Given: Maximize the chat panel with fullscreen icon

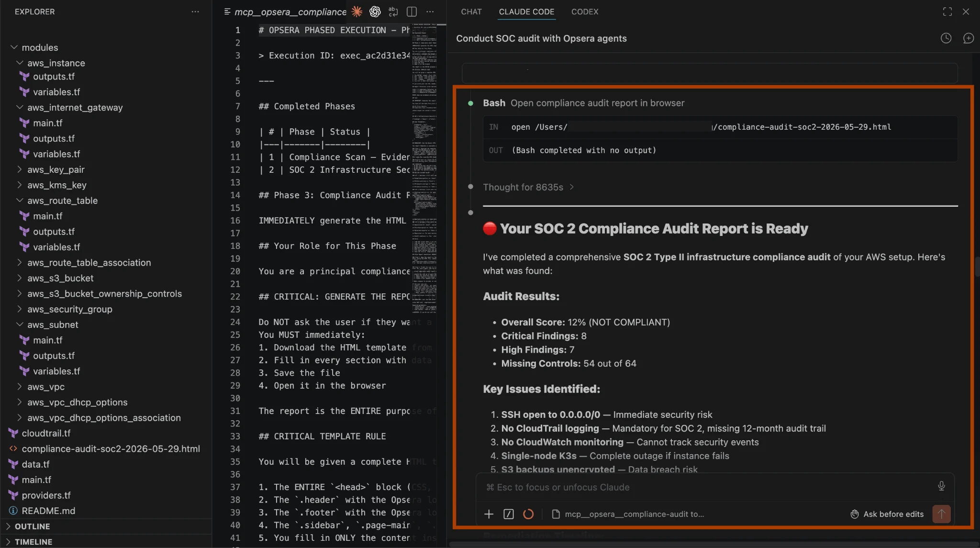Looking at the screenshot, I should click(x=947, y=11).
